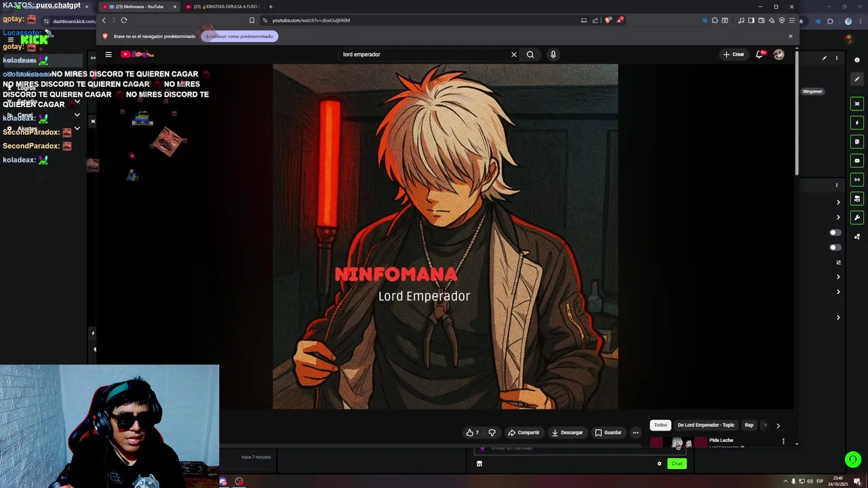Open the Brave main menu
Image resolution: width=868 pixels, height=488 pixels.
[x=791, y=20]
